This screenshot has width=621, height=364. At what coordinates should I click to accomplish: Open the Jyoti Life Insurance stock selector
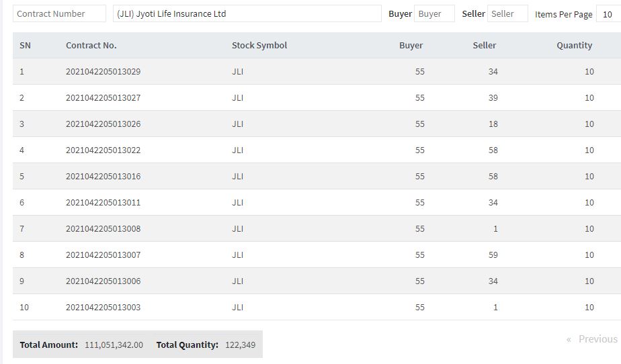pyautogui.click(x=247, y=14)
